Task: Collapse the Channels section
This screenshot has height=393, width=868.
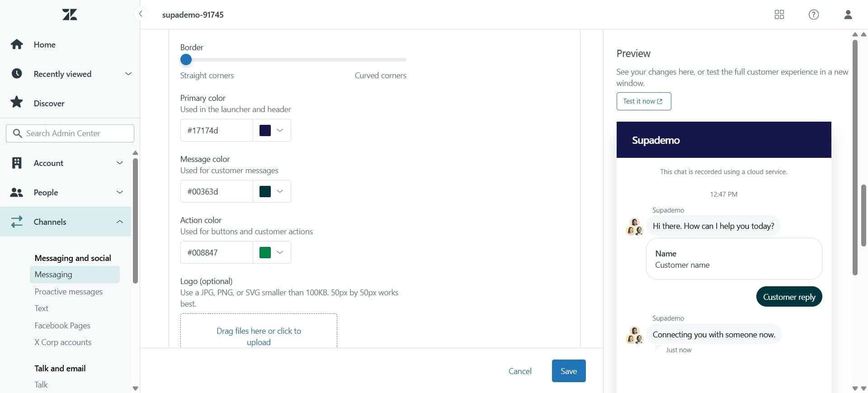Action: pyautogui.click(x=120, y=222)
